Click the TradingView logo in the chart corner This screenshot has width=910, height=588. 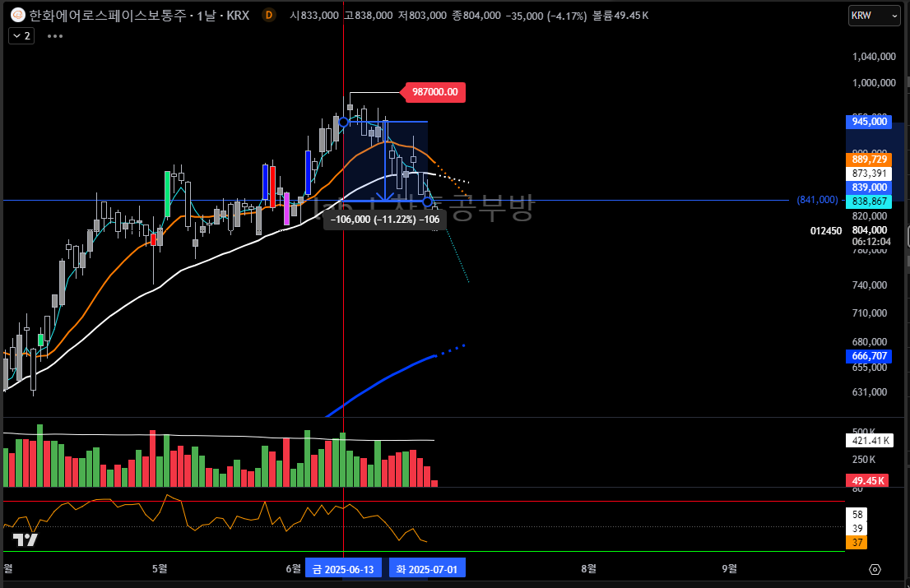[26, 539]
